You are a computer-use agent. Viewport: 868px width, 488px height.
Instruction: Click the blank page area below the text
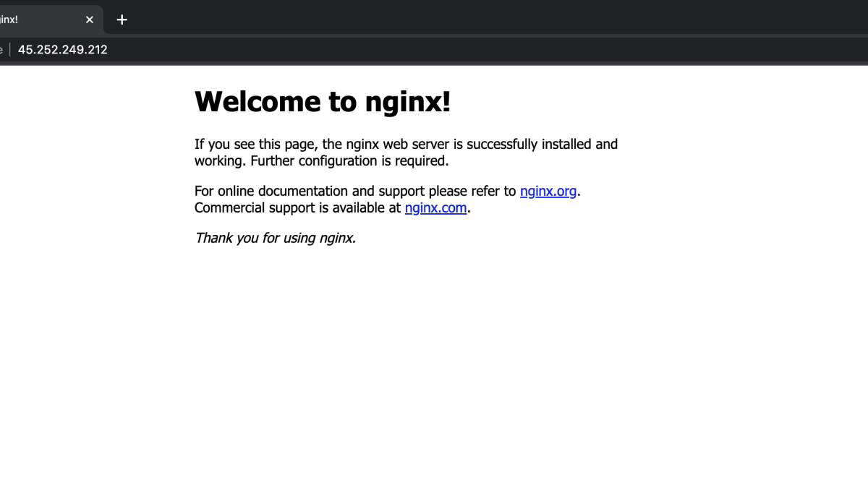click(434, 347)
